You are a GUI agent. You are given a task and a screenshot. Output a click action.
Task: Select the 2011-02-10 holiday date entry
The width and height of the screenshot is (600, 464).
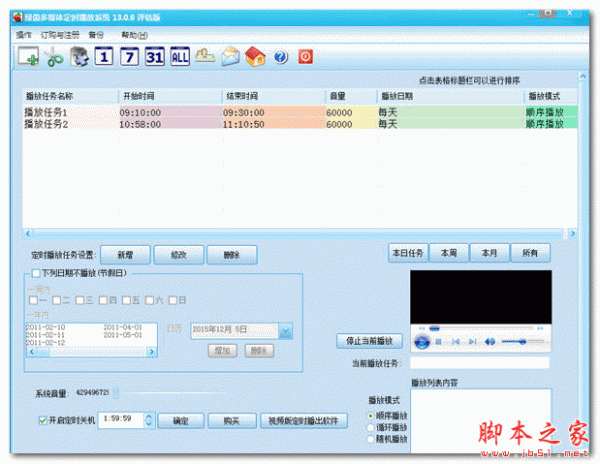pos(45,327)
